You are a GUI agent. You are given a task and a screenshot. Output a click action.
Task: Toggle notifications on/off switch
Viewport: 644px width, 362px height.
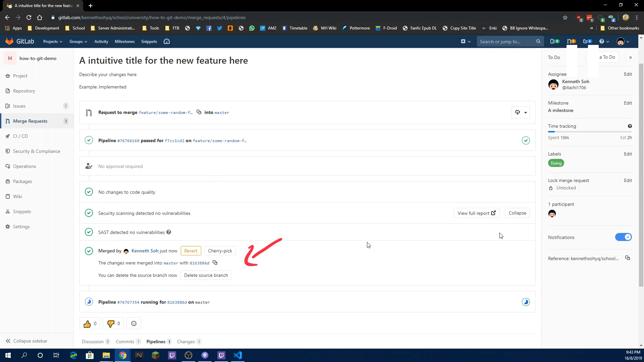[x=624, y=237]
